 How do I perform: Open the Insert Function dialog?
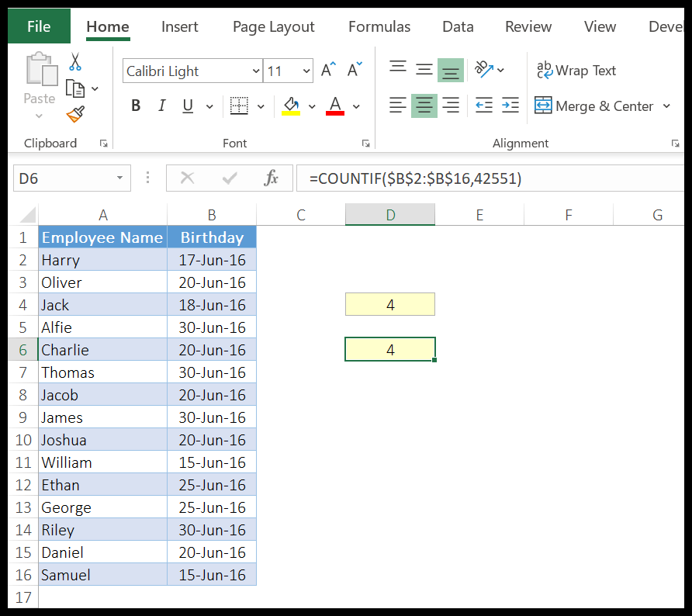coord(270,178)
